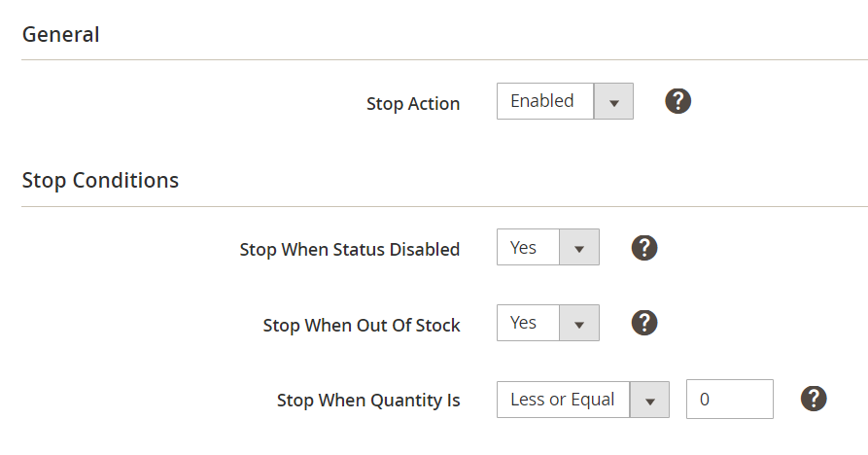Collapse the General section heading
The width and height of the screenshot is (868, 455).
coord(60,35)
